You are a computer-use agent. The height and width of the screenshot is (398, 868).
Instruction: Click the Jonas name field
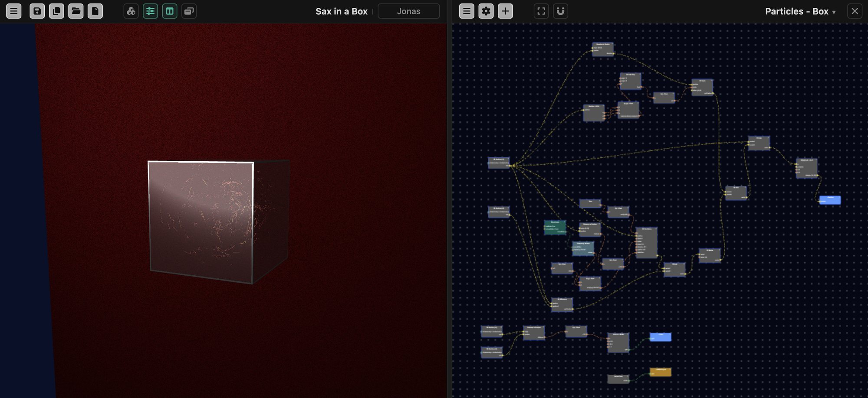[408, 11]
